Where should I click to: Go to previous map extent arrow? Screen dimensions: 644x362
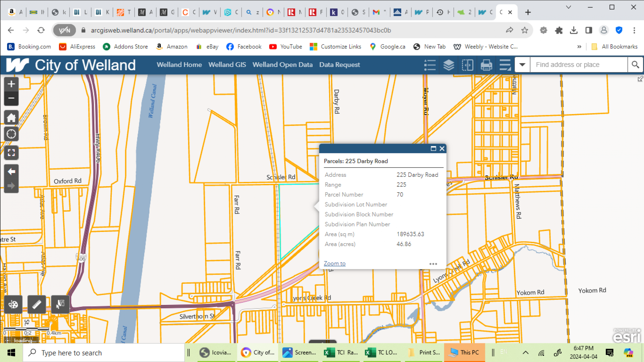pos(11,172)
